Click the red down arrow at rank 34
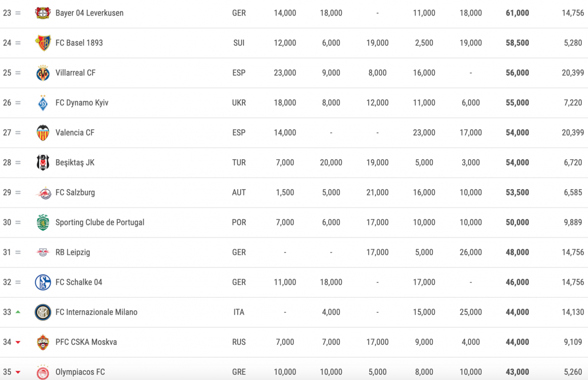The image size is (588, 380). [x=18, y=342]
